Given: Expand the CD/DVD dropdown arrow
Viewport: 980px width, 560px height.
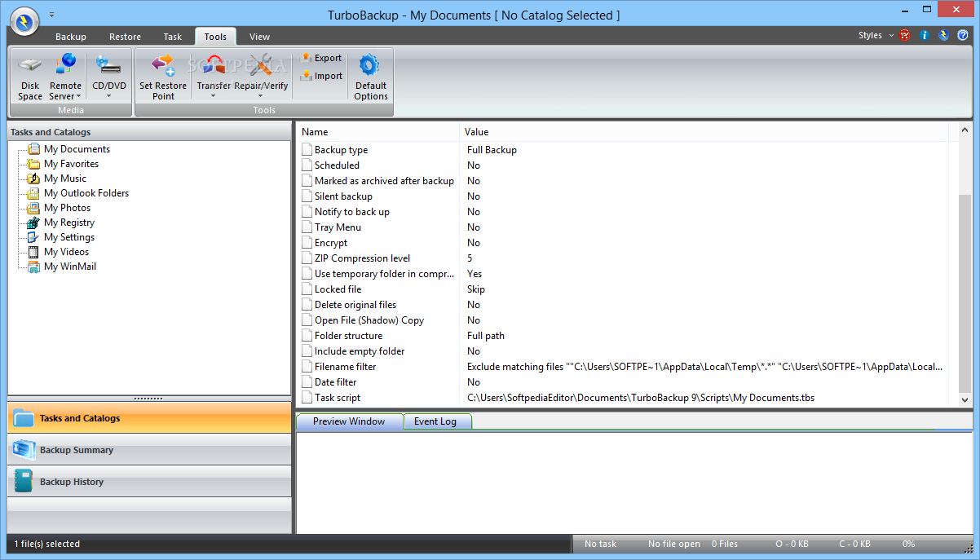Looking at the screenshot, I should [108, 95].
